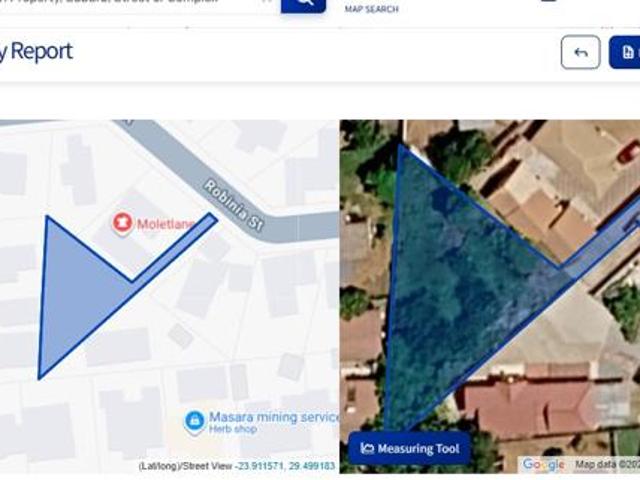640x480 pixels.
Task: Click the Masara mining services shop icon
Action: (x=195, y=422)
